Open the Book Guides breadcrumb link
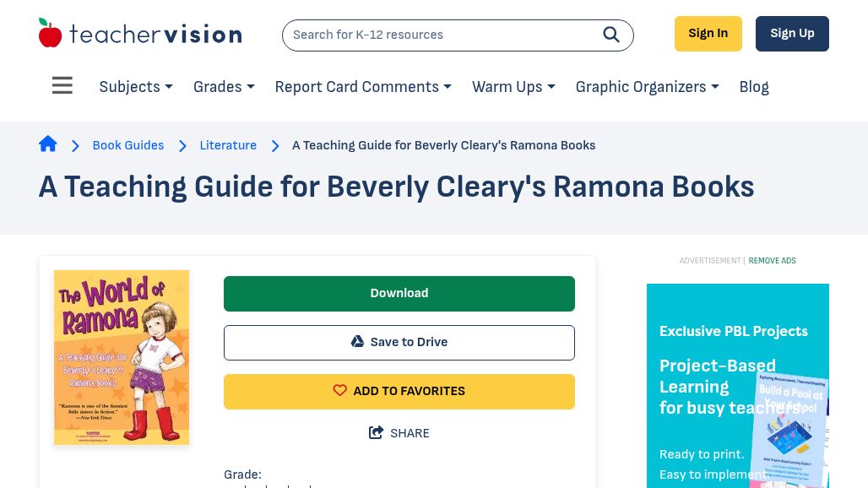The width and height of the screenshot is (868, 488). click(x=128, y=145)
